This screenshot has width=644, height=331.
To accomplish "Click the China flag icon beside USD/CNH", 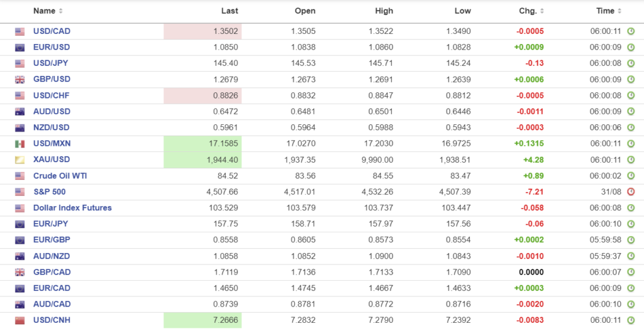I will click(19, 320).
